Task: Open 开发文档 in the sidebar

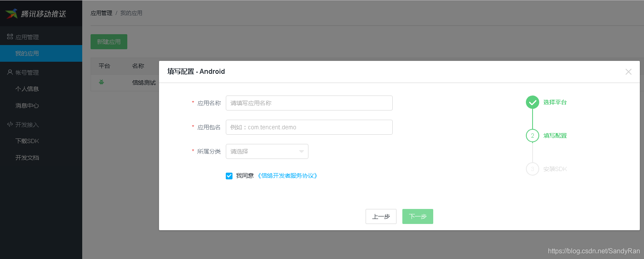Action: tap(27, 158)
